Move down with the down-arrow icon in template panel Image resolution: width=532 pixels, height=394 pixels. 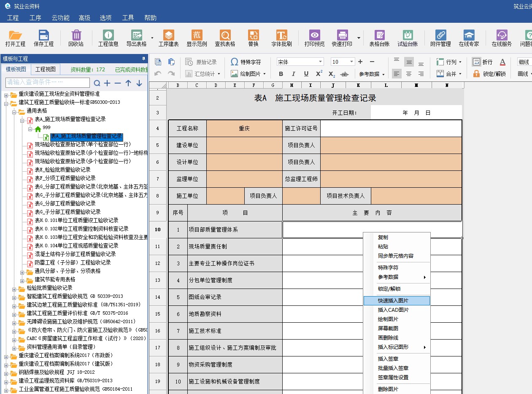pos(139,83)
